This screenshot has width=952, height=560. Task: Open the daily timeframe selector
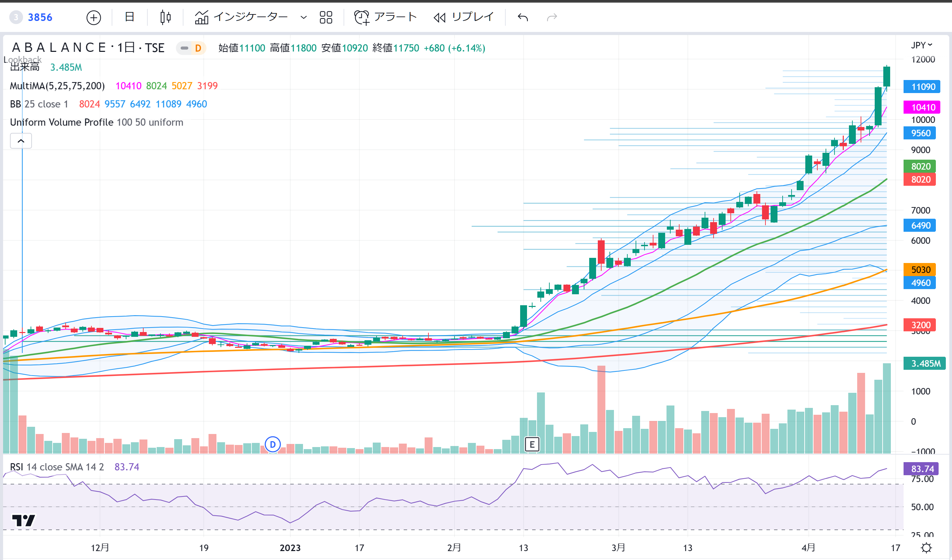point(129,17)
